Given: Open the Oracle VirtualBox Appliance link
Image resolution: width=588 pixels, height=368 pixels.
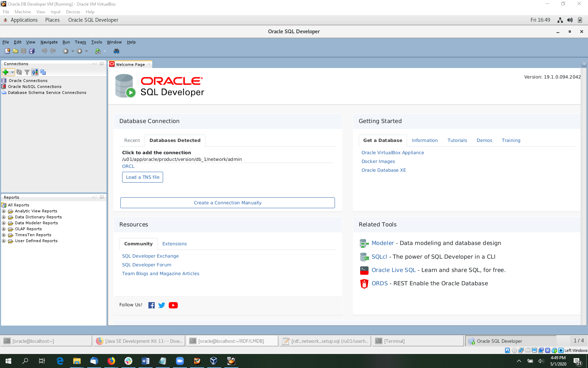Looking at the screenshot, I should coord(393,153).
